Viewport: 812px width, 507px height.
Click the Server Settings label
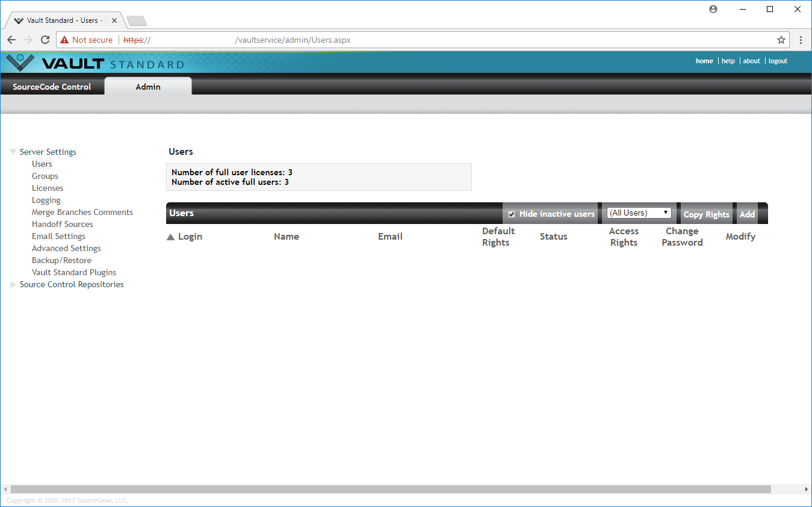[48, 152]
